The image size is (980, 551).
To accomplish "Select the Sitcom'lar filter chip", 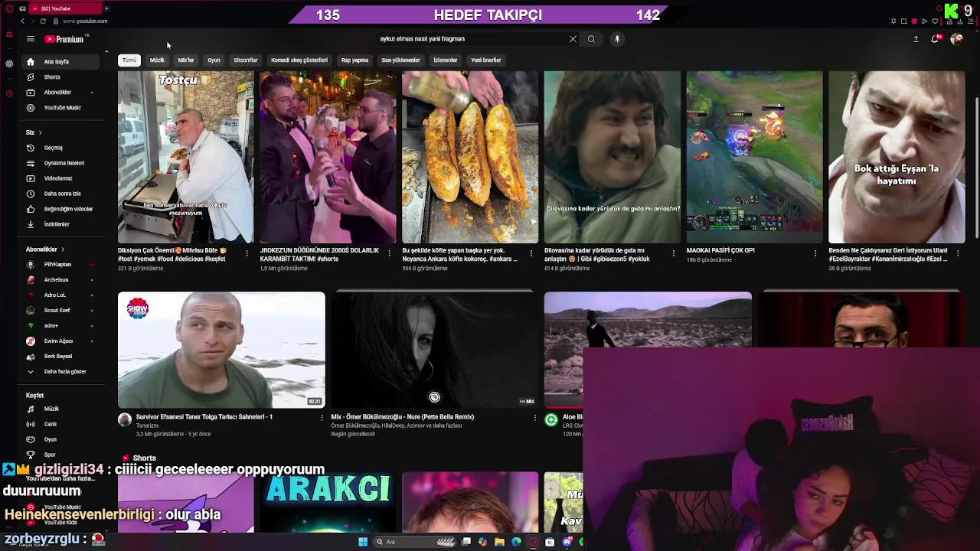I will 246,60.
